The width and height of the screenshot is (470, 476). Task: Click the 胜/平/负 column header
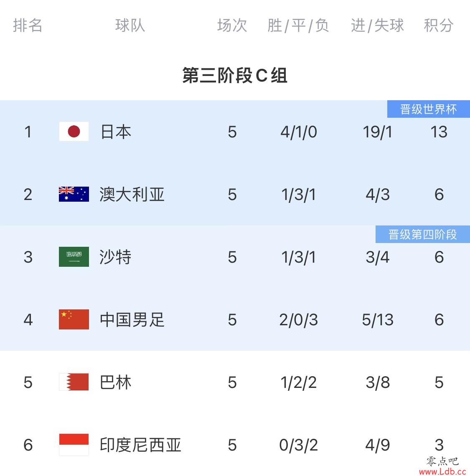tap(298, 25)
